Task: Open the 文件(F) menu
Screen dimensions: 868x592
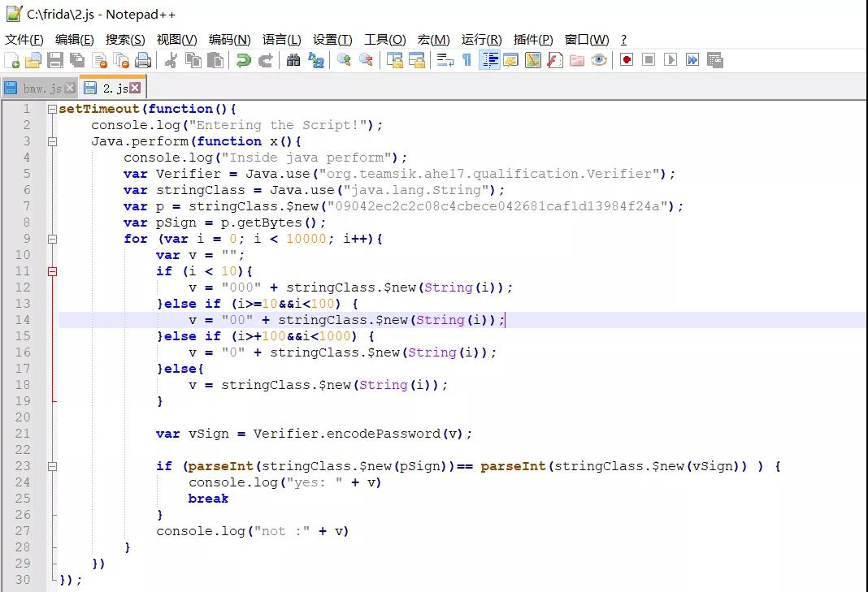Action: (x=24, y=40)
